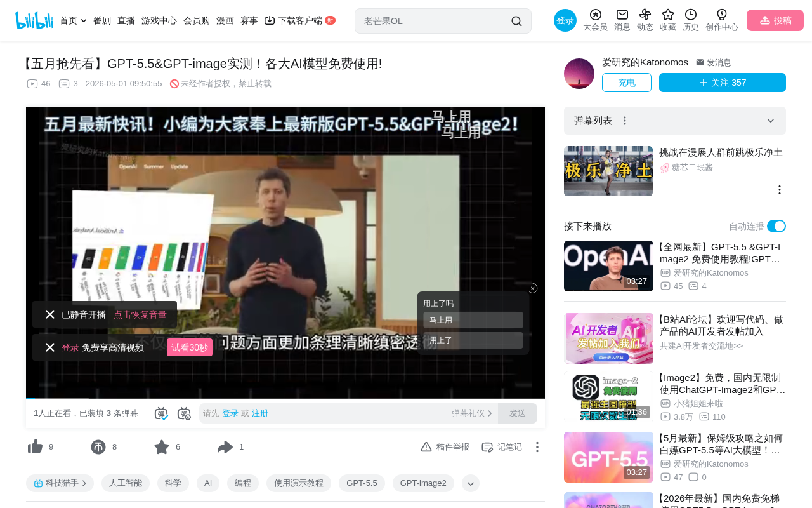812x508 pixels.
Task: Click 注册 link in danmaku bar
Action: click(260, 413)
